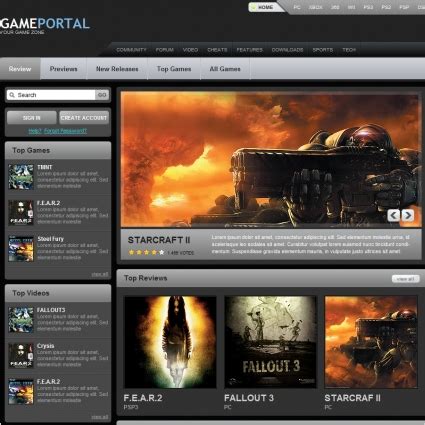Show the previous slide with the left arrow
Viewport: 425px width, 425px height.
tap(393, 215)
